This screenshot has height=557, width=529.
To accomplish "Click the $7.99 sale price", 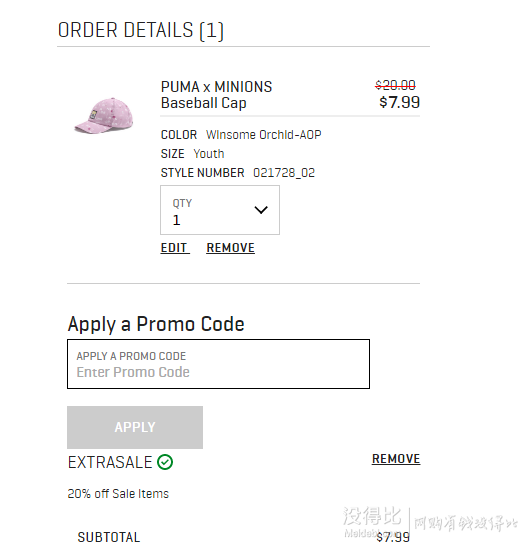I will [400, 102].
